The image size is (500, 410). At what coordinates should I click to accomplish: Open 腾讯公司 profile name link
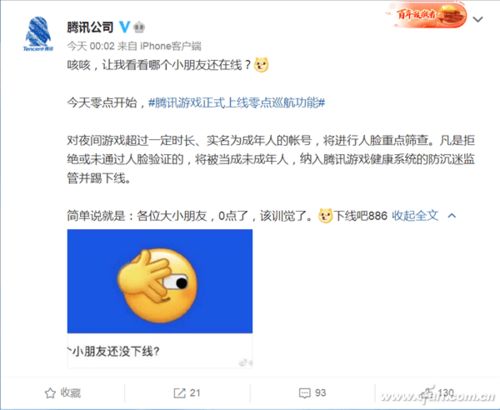90,27
